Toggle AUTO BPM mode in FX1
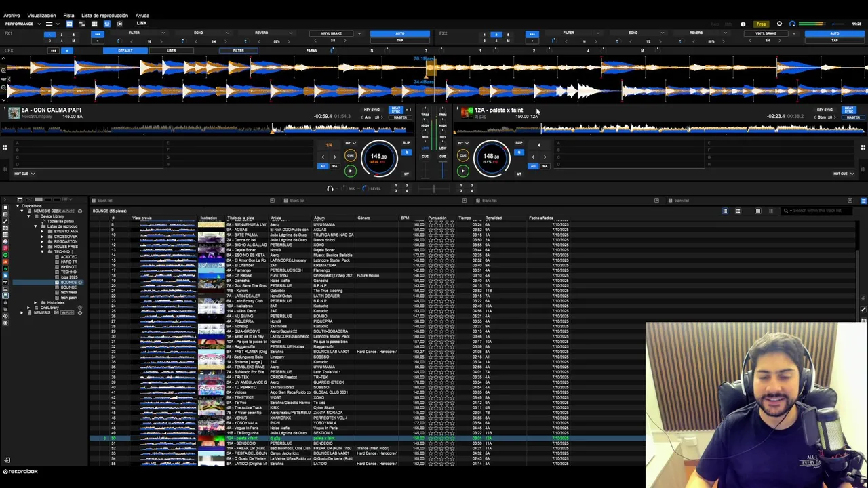Viewport: 868px width, 488px height. tap(399, 33)
